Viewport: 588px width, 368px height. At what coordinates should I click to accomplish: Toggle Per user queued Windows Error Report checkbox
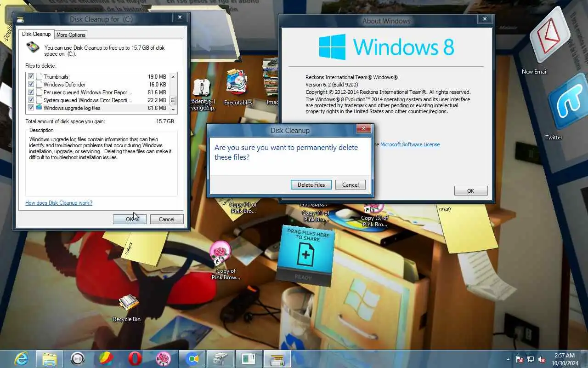pyautogui.click(x=31, y=92)
